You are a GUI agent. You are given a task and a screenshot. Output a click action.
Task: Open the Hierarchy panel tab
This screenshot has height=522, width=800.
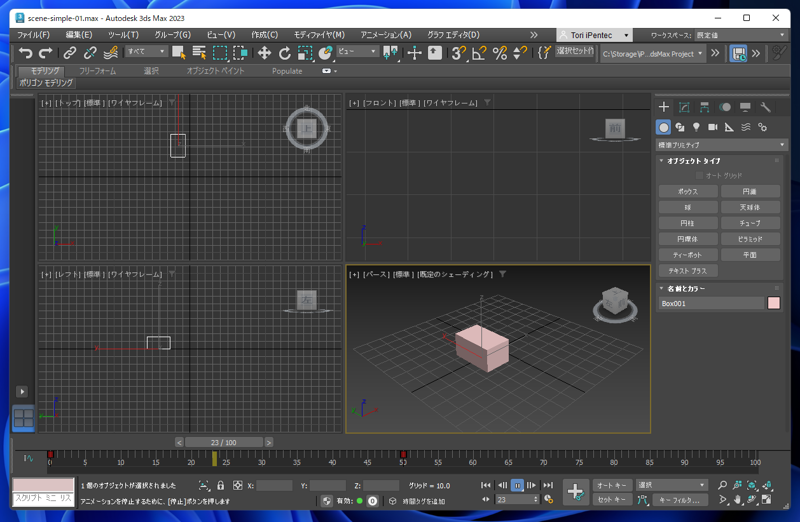[x=704, y=107]
